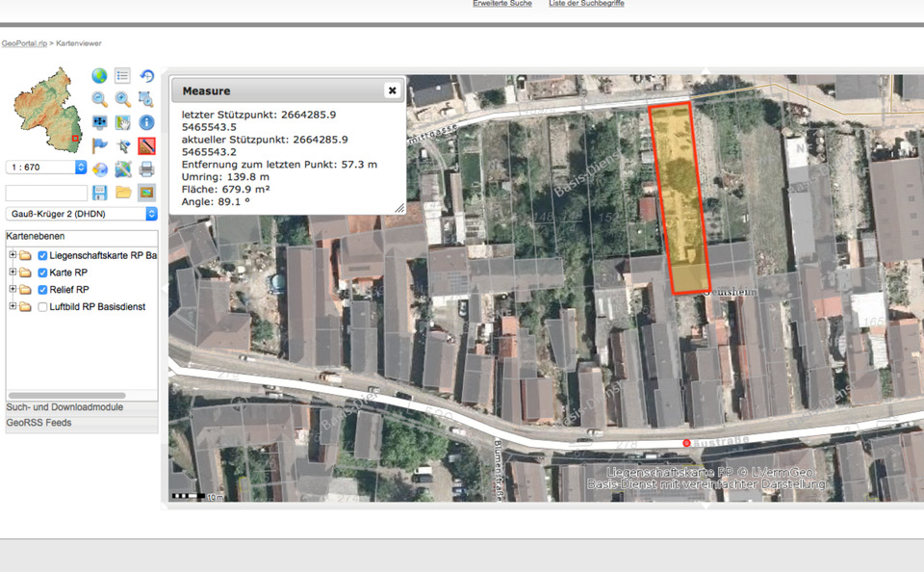Image resolution: width=924 pixels, height=572 pixels.
Task: Click the legend list icon
Action: click(x=123, y=75)
